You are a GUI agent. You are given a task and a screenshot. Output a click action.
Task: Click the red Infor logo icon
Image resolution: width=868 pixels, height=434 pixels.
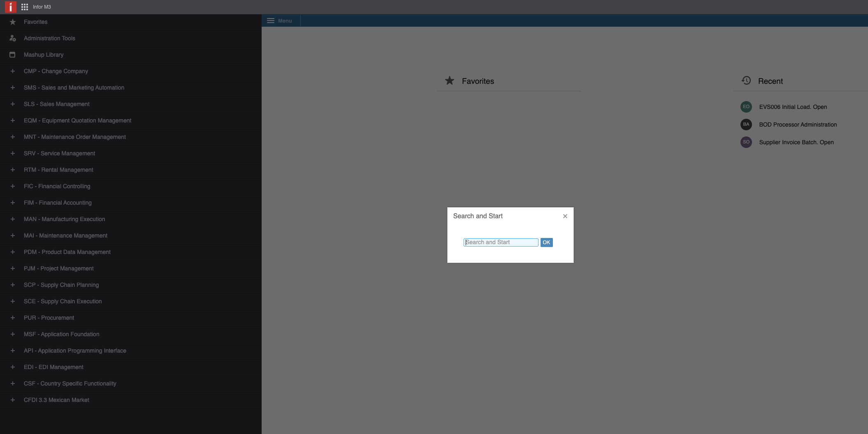click(x=10, y=7)
